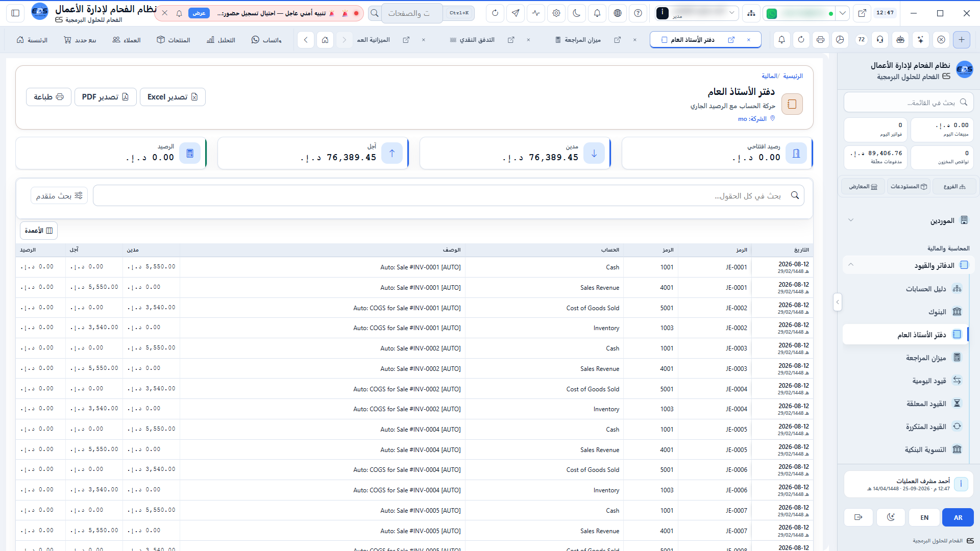Toggle dark mode moon icon in title bar
The image size is (980, 551).
[x=577, y=13]
